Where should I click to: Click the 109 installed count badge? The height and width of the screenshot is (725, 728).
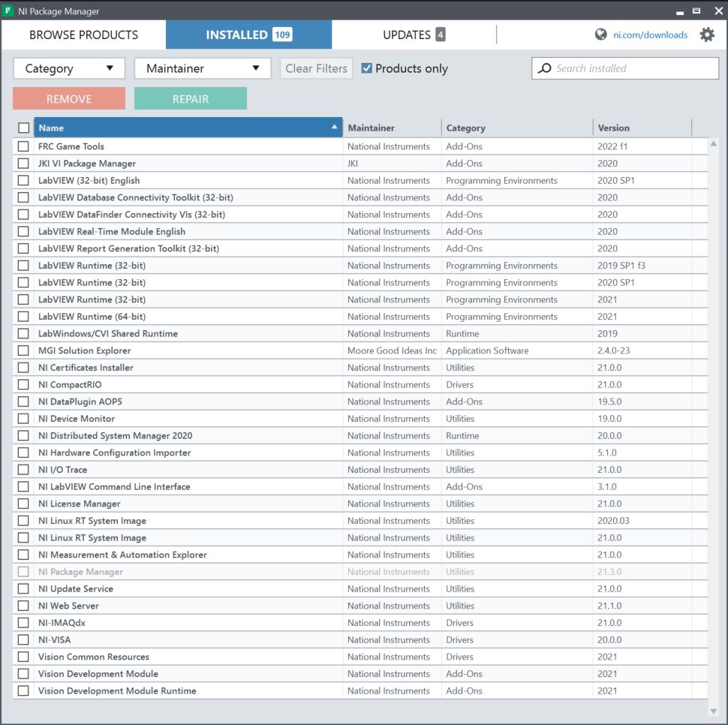coord(282,35)
